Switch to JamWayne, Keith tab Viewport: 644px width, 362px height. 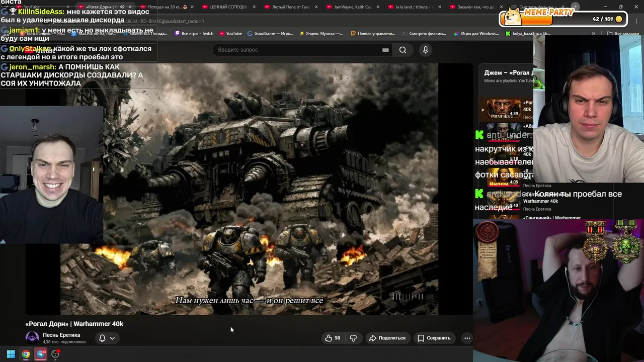click(353, 7)
